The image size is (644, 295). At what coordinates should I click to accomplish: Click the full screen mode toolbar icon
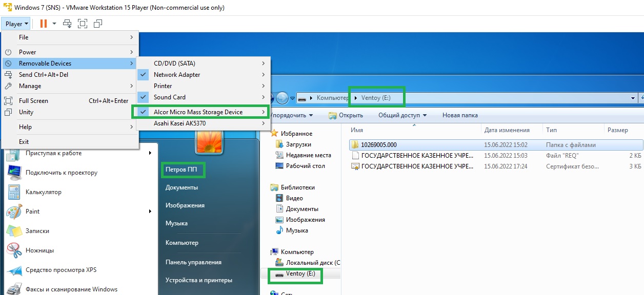(83, 24)
